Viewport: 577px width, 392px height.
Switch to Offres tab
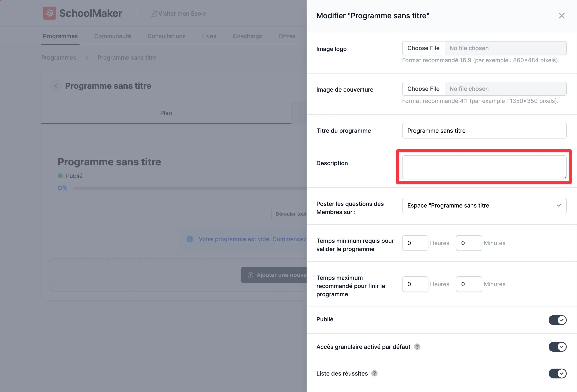pyautogui.click(x=287, y=36)
